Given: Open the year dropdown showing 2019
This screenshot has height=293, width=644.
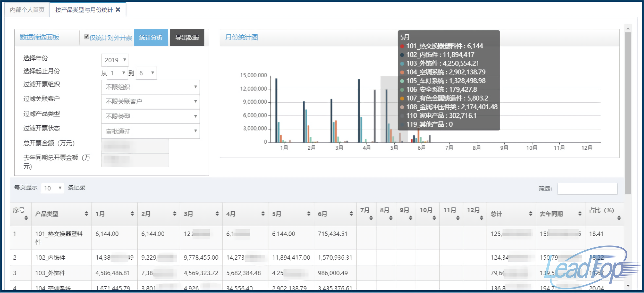Looking at the screenshot, I should point(115,60).
